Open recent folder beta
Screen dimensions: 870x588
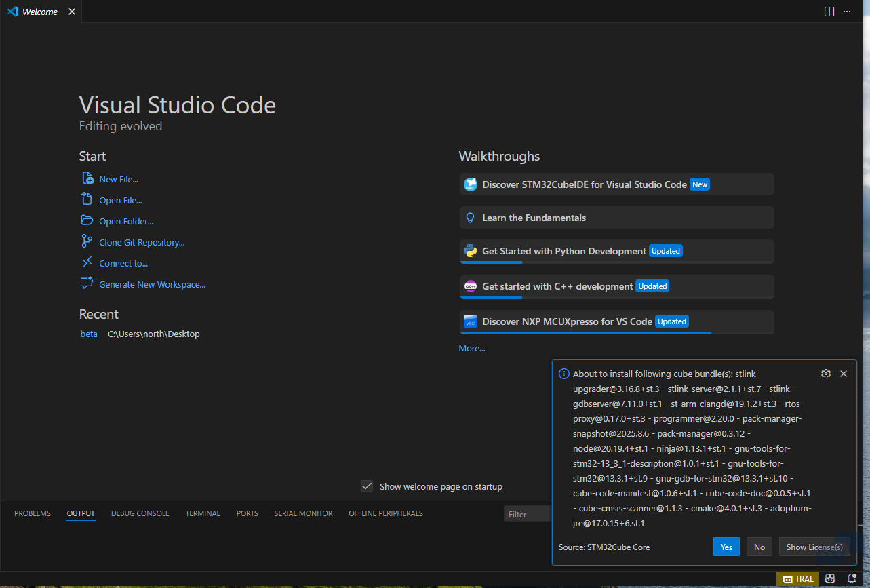tap(89, 334)
